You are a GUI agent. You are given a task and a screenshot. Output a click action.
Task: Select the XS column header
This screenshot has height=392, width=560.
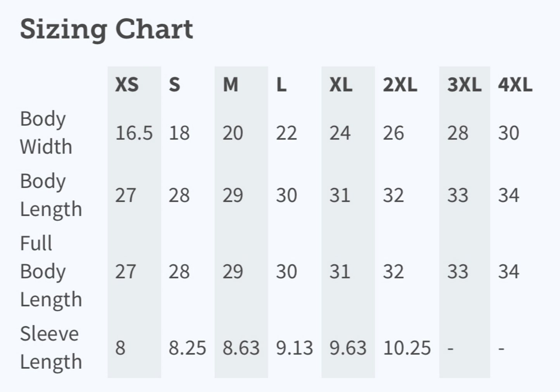tap(127, 85)
